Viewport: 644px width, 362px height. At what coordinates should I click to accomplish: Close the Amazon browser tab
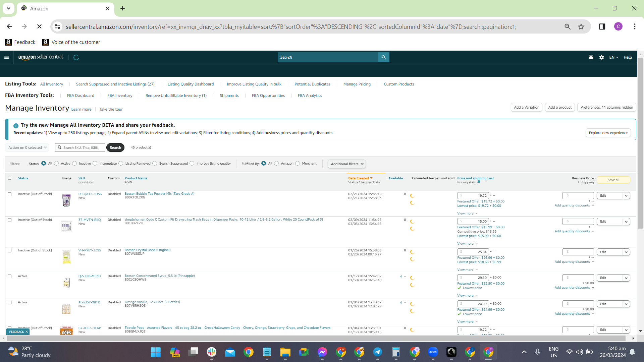tap(107, 8)
